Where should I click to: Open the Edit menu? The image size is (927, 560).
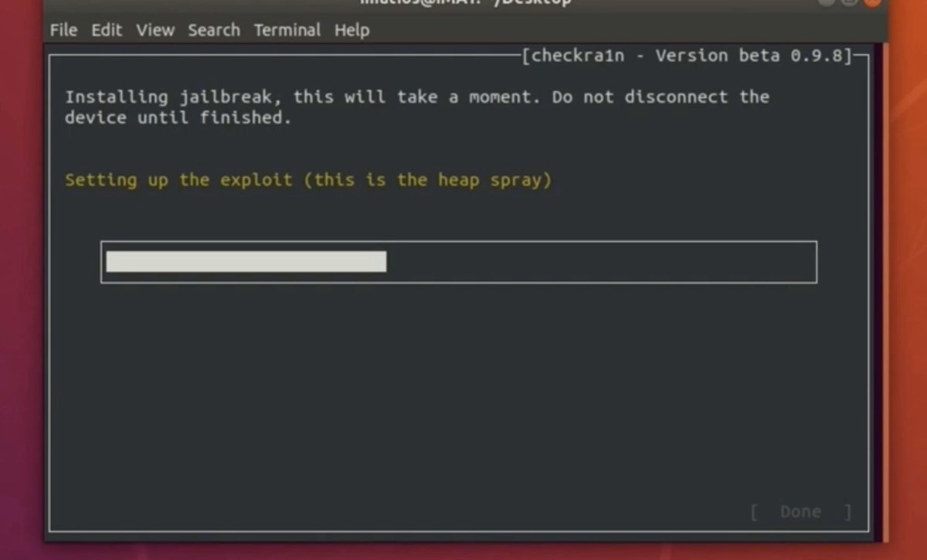point(107,30)
